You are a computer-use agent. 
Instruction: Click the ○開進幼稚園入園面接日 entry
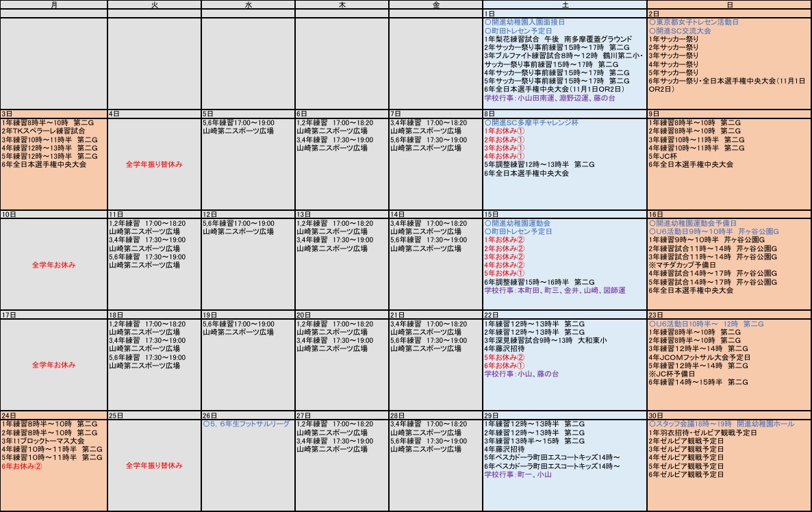524,23
